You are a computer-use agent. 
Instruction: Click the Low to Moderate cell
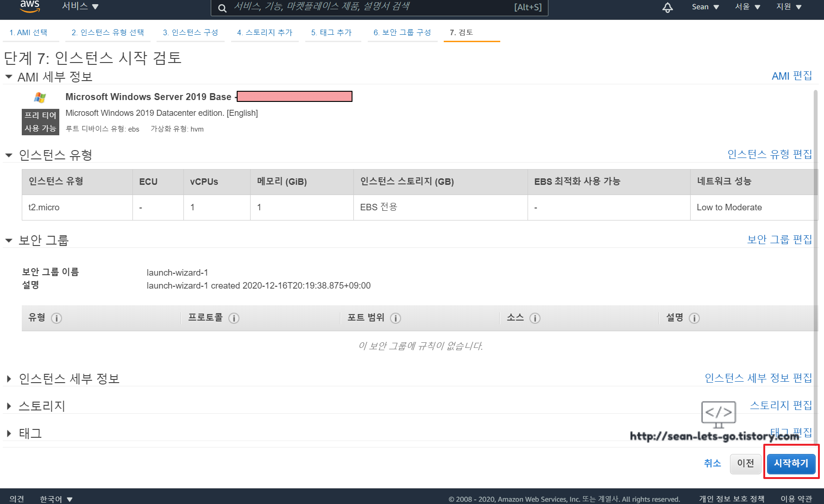(753, 208)
